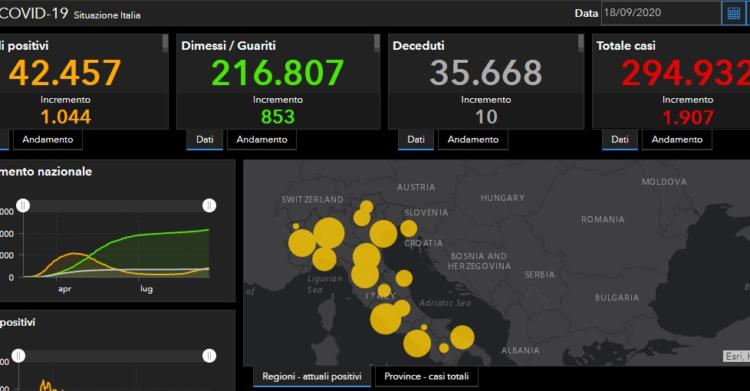Switch to Andamento tab under positivi panel
Screen dimensions: 750x391
[x=48, y=140]
